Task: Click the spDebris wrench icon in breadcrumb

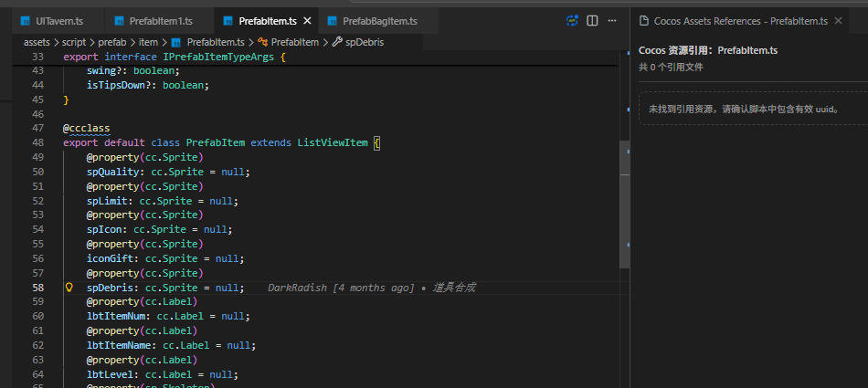Action: point(337,42)
